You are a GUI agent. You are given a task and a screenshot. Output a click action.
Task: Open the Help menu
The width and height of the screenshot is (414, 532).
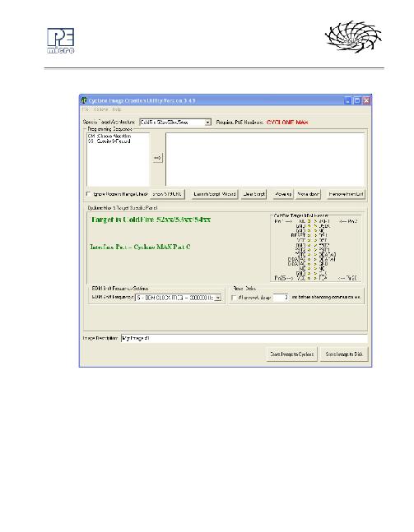[117, 109]
